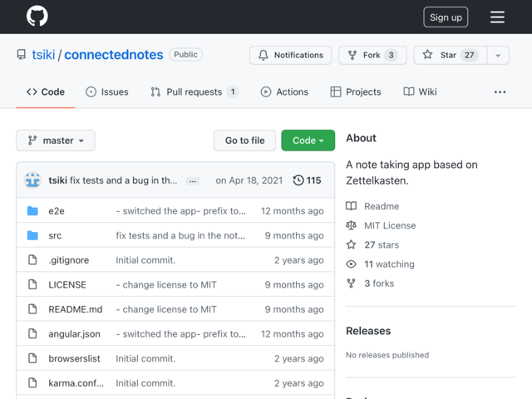This screenshot has width=532, height=399.
Task: Open the GitHub logo homepage
Action: (x=37, y=16)
